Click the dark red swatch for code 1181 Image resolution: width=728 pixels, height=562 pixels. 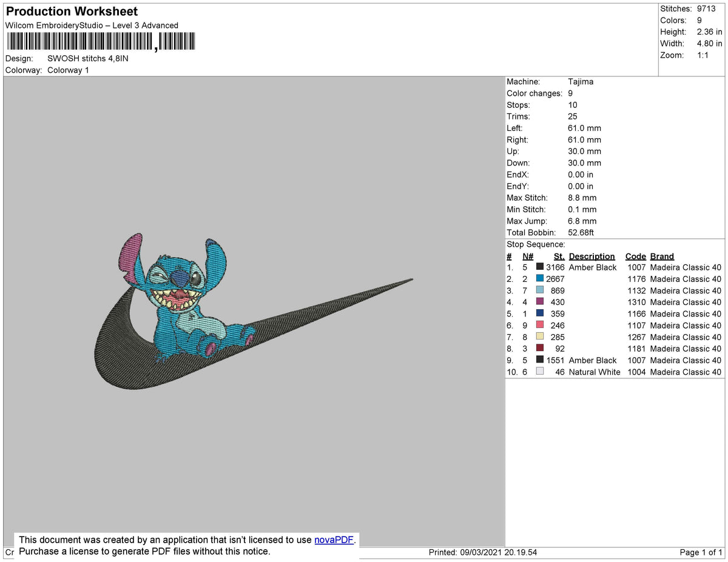[x=539, y=349]
